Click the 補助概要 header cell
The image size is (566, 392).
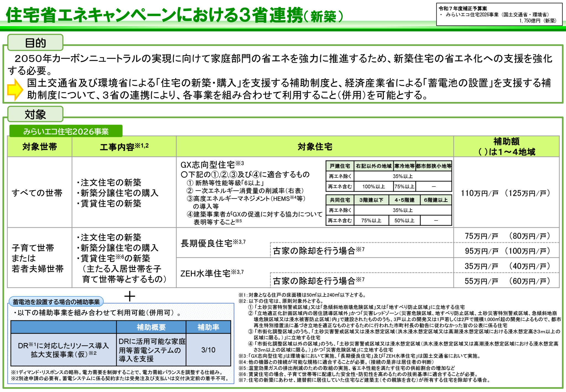(x=151, y=327)
